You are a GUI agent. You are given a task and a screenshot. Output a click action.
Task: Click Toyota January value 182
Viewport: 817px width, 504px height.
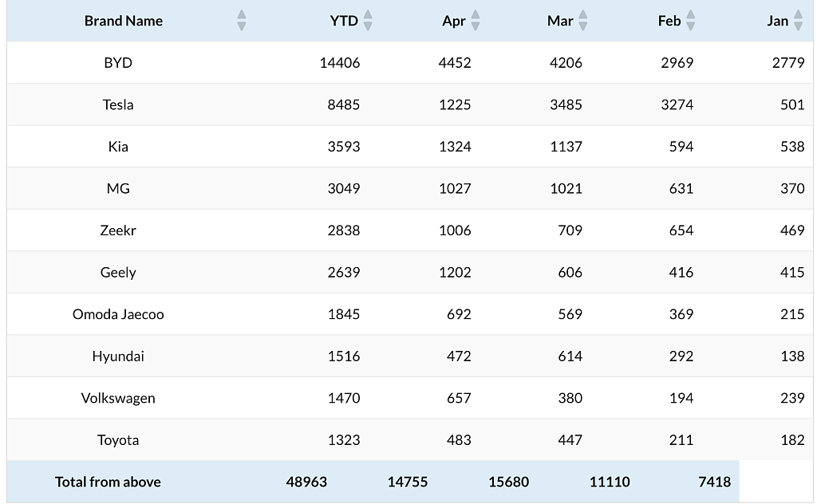[x=792, y=440]
